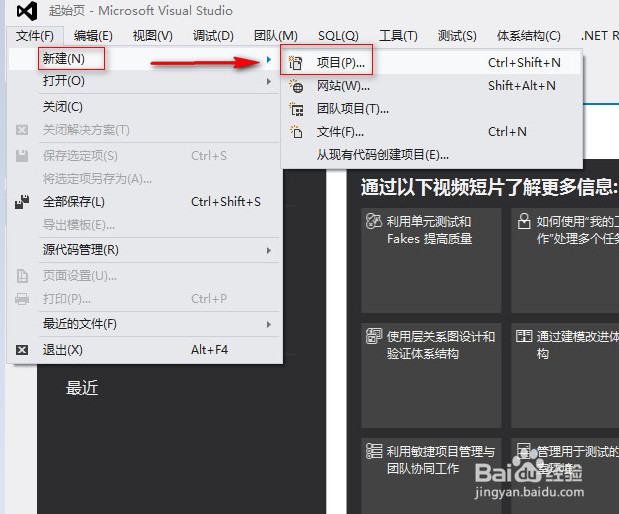Open video 使用层关系图设计和验证体系结构
619x514 pixels.
click(431, 375)
